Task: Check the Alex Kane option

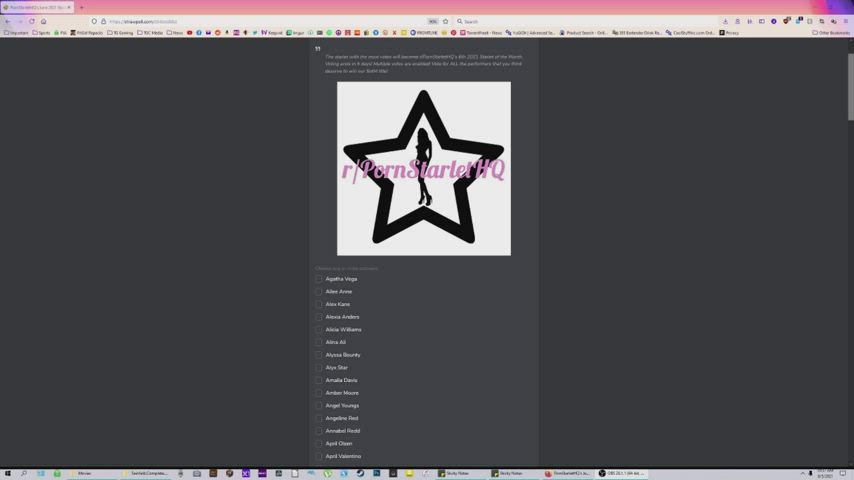Action: (x=319, y=304)
